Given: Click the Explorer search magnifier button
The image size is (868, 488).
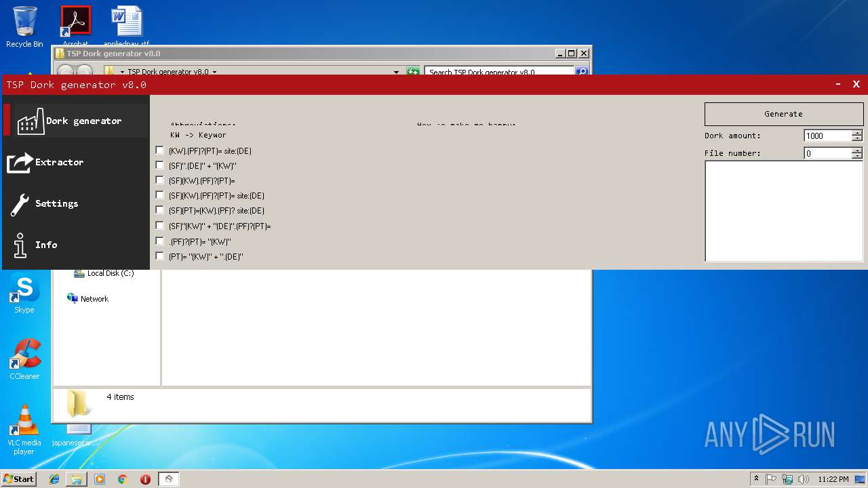Looking at the screenshot, I should (582, 72).
